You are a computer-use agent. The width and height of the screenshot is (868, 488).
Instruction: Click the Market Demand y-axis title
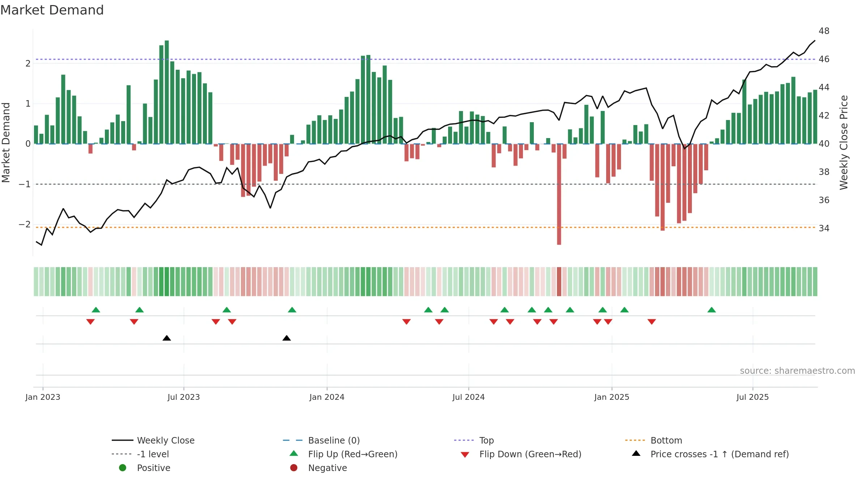[x=6, y=142]
